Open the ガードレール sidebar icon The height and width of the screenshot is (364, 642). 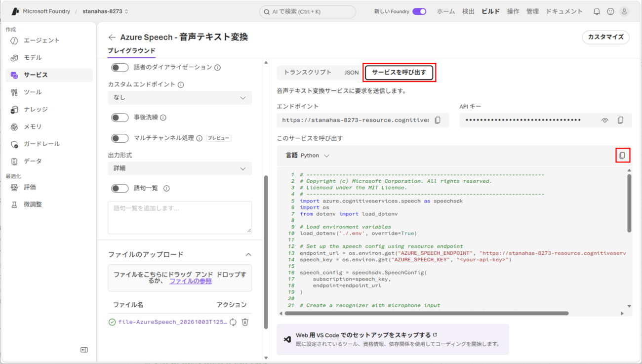tap(14, 144)
